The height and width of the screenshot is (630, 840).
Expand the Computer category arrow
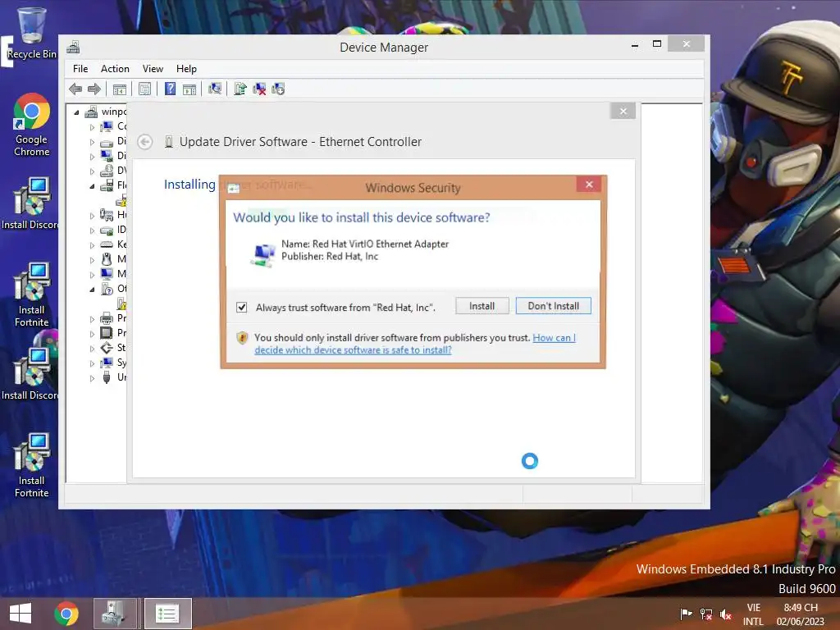coord(92,127)
